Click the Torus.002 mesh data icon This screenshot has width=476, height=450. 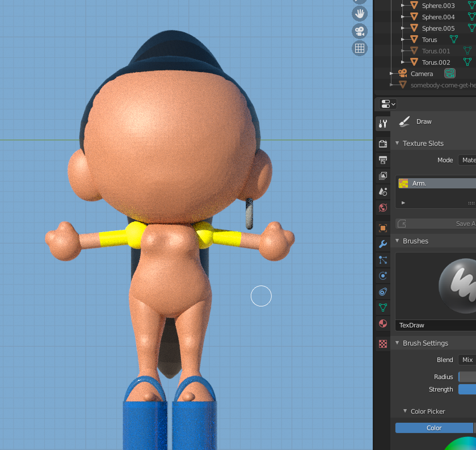pyautogui.click(x=467, y=62)
